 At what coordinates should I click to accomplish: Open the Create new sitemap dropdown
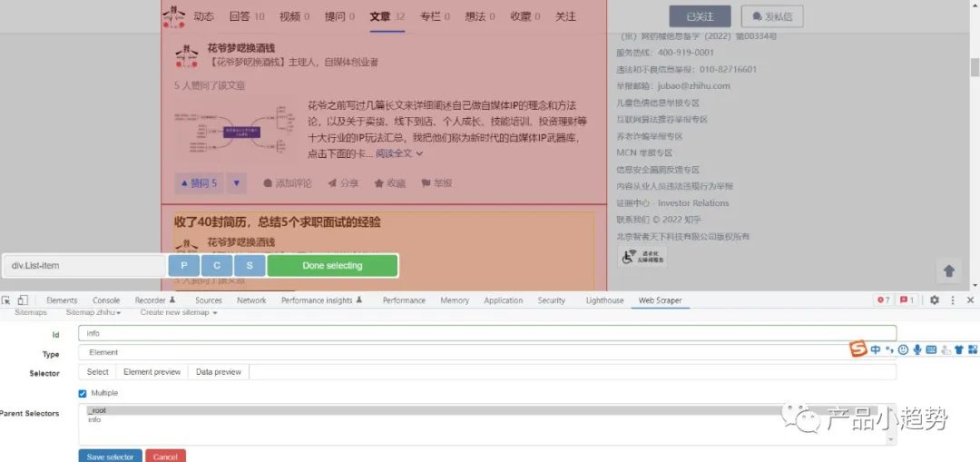click(178, 312)
